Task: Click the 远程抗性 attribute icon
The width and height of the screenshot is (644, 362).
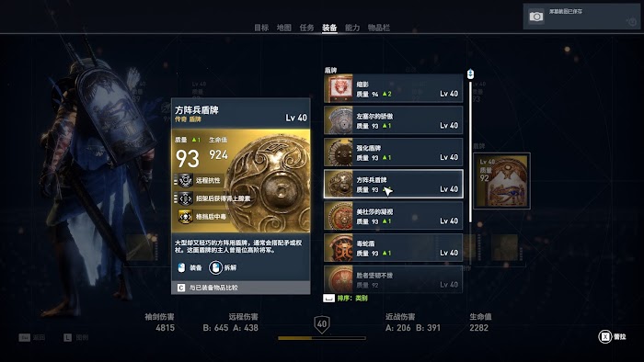Action: click(185, 180)
